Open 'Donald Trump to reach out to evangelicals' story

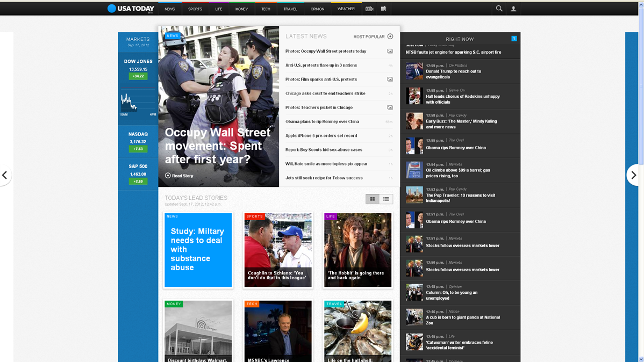point(453,74)
